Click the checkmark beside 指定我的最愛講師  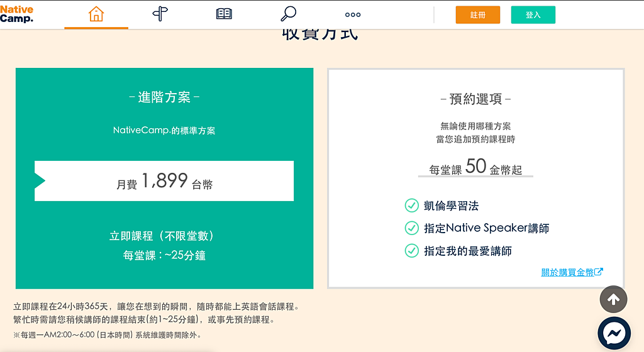coord(411,250)
